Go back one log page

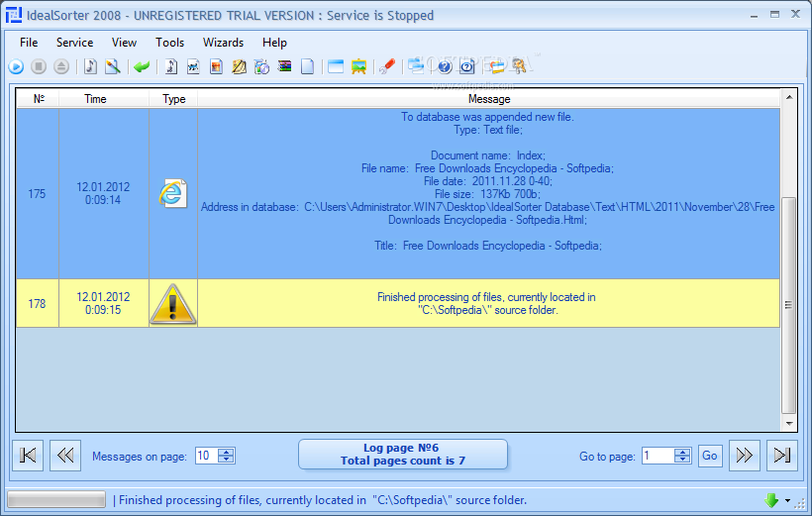click(65, 456)
